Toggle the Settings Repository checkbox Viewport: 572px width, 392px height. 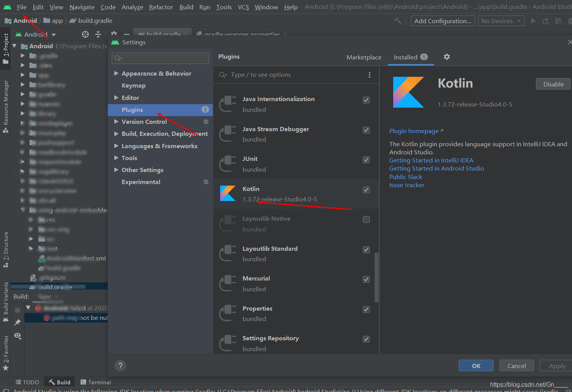coord(366,339)
